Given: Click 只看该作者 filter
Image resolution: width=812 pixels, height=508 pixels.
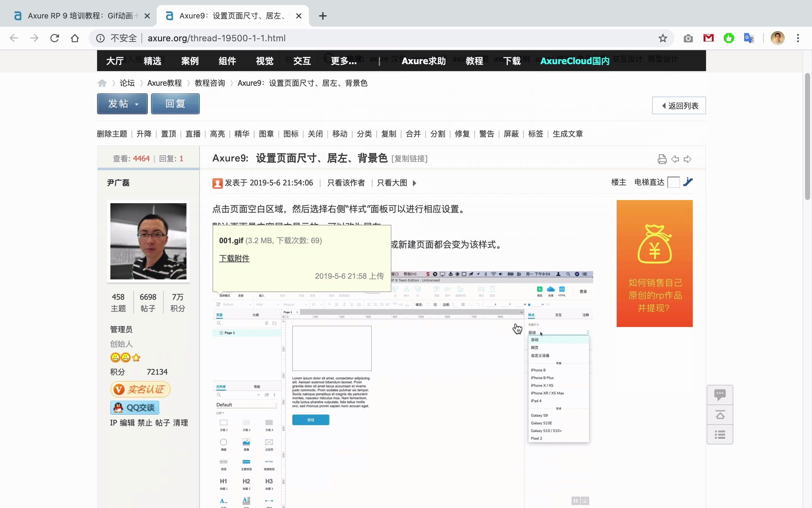Looking at the screenshot, I should 346,183.
